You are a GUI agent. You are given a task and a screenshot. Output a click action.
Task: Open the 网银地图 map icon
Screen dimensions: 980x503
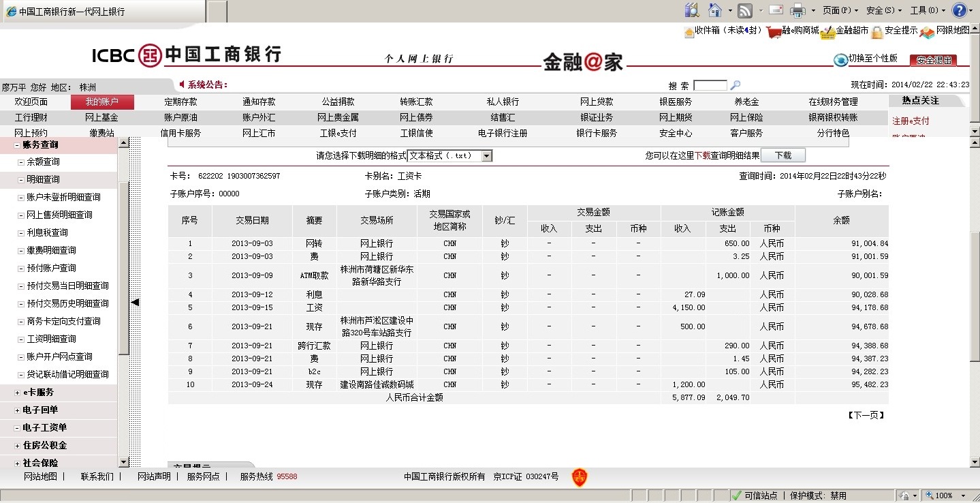(x=927, y=32)
